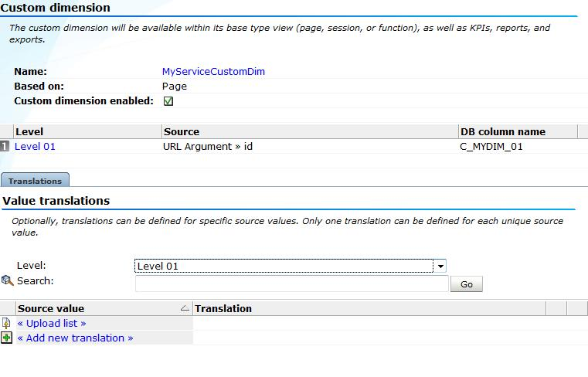Image resolution: width=588 pixels, height=377 pixels.
Task: Switch to the Translations tab
Action: coord(35,181)
